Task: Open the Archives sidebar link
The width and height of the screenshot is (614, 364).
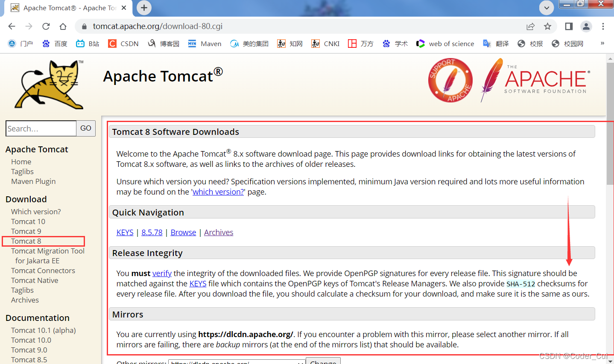Action: pyautogui.click(x=25, y=300)
